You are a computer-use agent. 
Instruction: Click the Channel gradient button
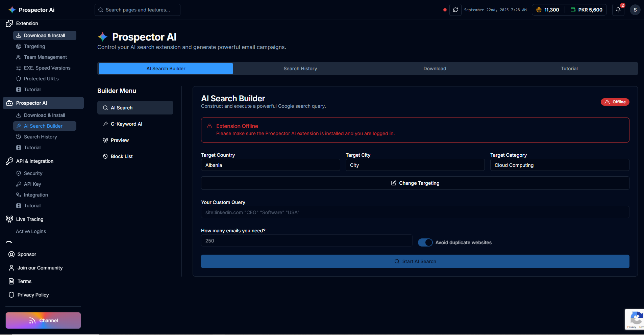[43, 320]
